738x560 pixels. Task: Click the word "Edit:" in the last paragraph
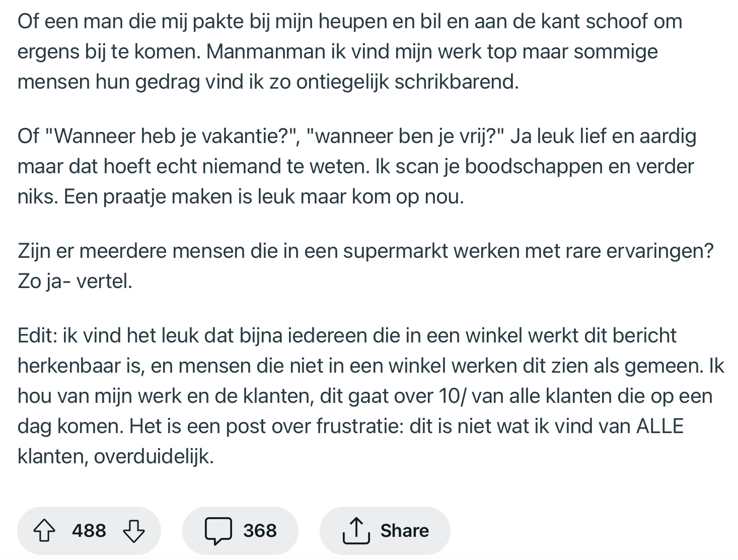tap(37, 336)
